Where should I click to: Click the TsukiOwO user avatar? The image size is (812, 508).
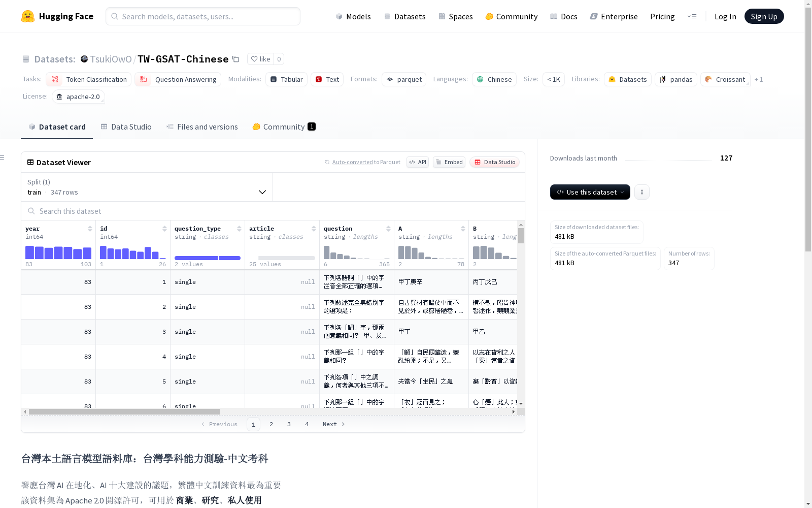(x=84, y=59)
